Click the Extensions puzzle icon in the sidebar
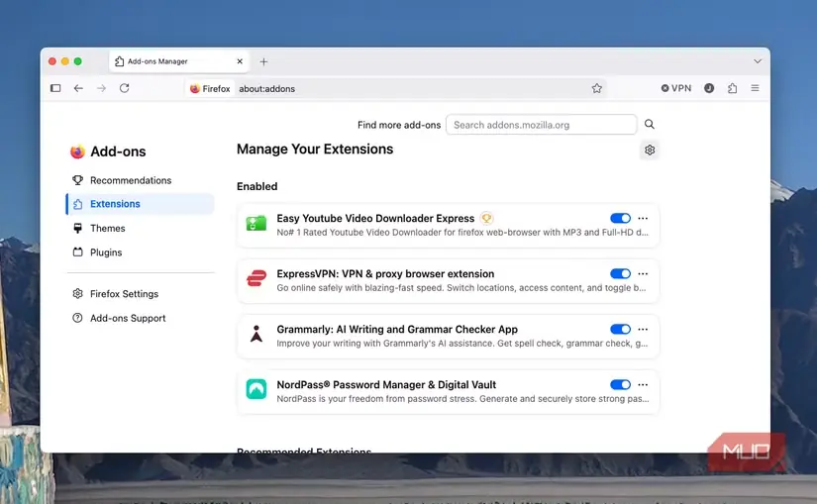The height and width of the screenshot is (504, 817). pos(77,204)
